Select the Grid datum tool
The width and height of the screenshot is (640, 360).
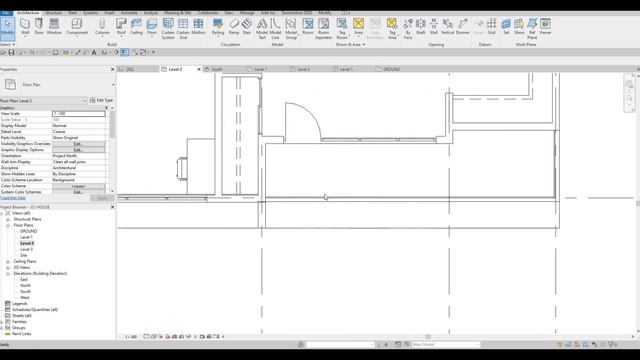point(492,27)
